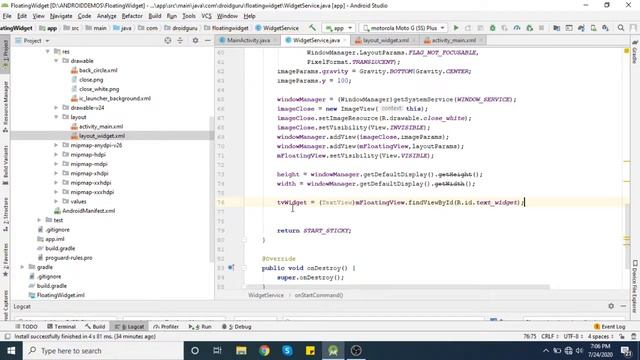Open File Explorer on taskbar
Viewport: 640px width, 360px height.
(241, 351)
